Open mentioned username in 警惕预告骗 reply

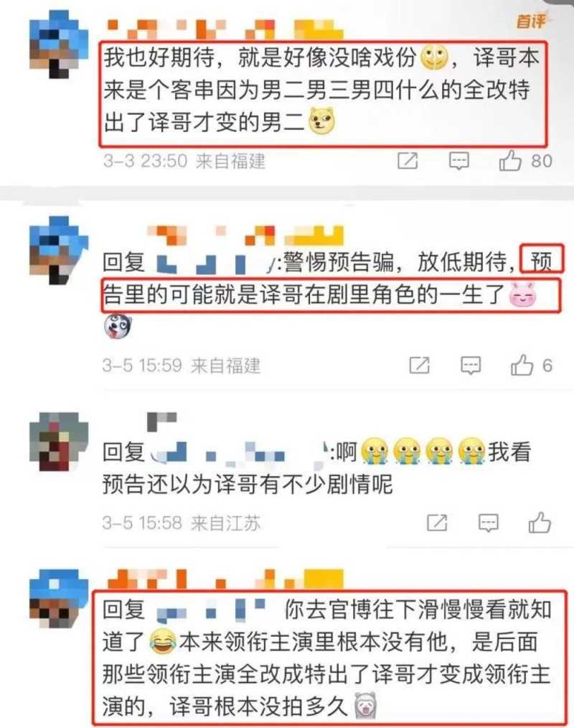(212, 263)
